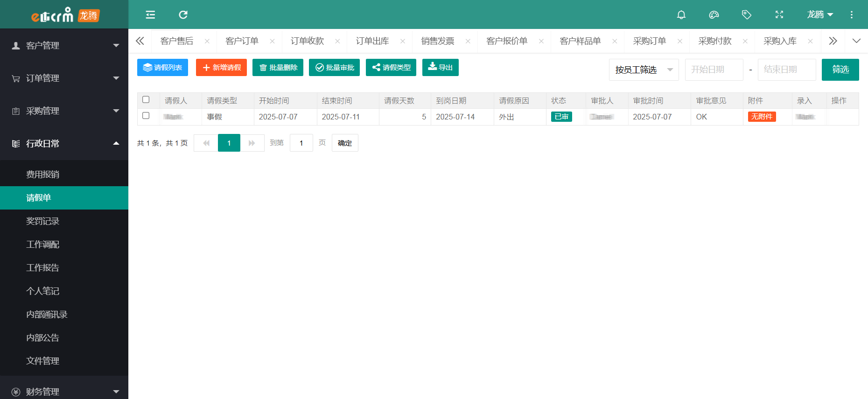868x399 pixels.
Task: Toggle fullscreen mode icon
Action: (x=779, y=14)
